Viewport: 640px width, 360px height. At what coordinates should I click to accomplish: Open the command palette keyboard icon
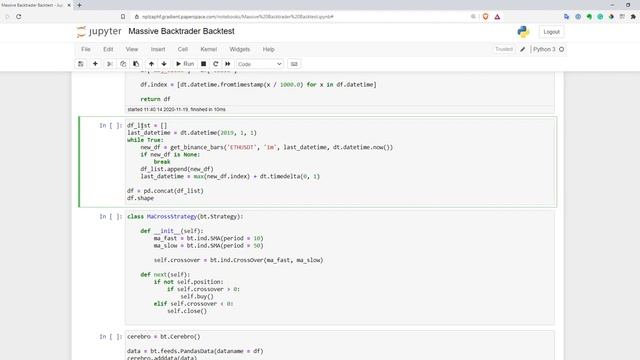pyautogui.click(x=294, y=64)
